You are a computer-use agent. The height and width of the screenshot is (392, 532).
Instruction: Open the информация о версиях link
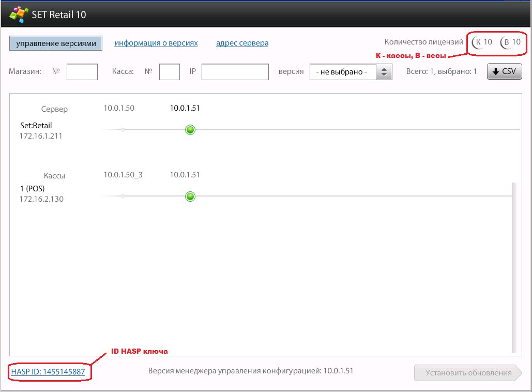[156, 43]
